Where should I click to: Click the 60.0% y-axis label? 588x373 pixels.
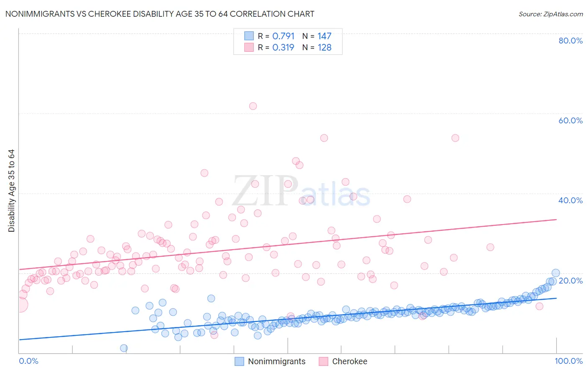tap(570, 120)
